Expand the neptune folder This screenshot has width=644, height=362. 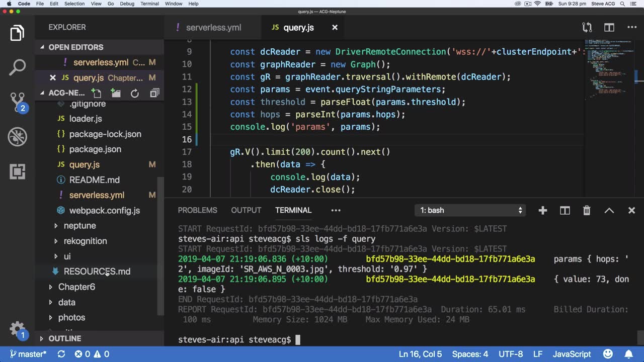[x=79, y=226]
